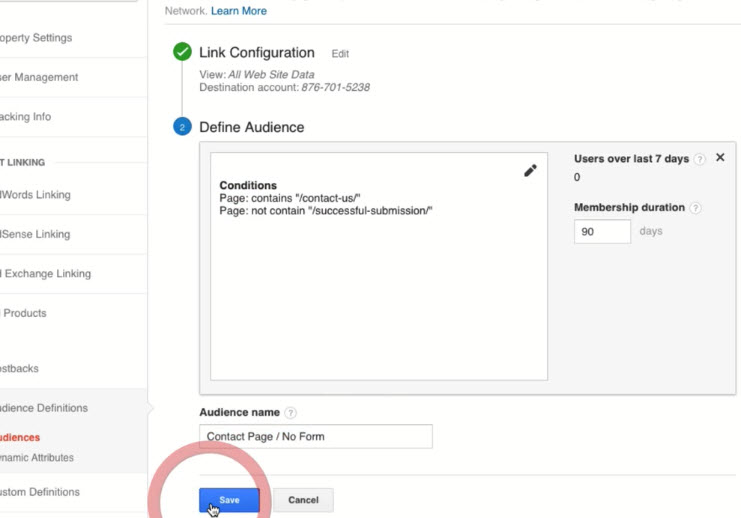Close the audience panel with X icon
The image size is (741, 518).
coord(720,158)
